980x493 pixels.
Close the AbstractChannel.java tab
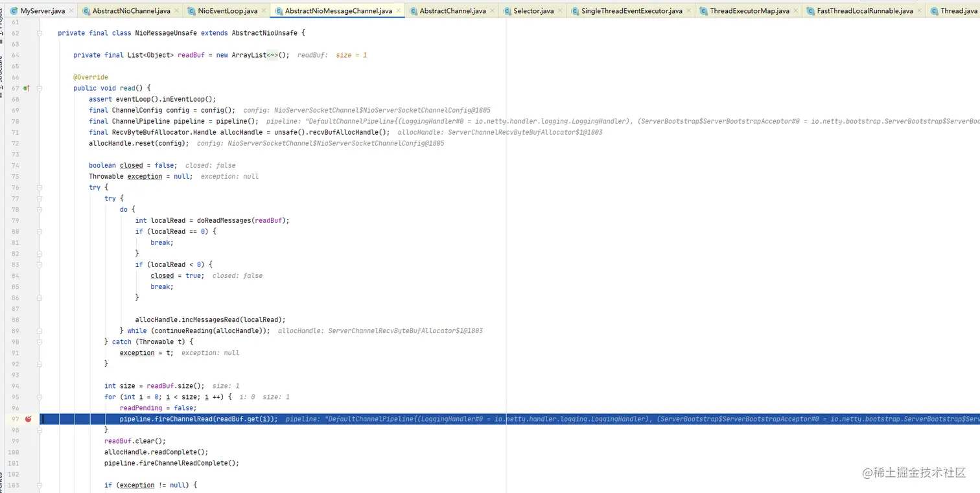pos(493,11)
